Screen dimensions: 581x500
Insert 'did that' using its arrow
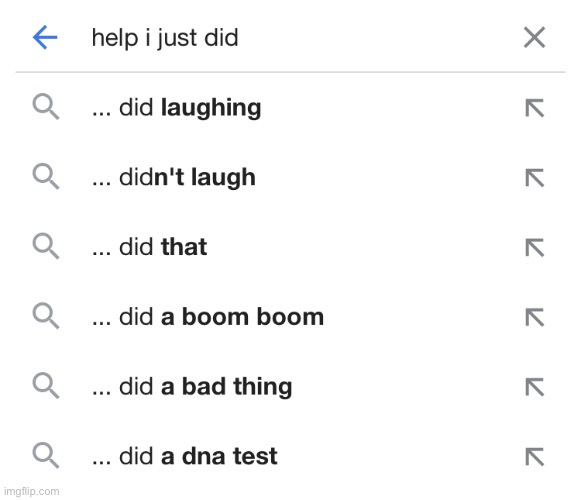(x=535, y=247)
